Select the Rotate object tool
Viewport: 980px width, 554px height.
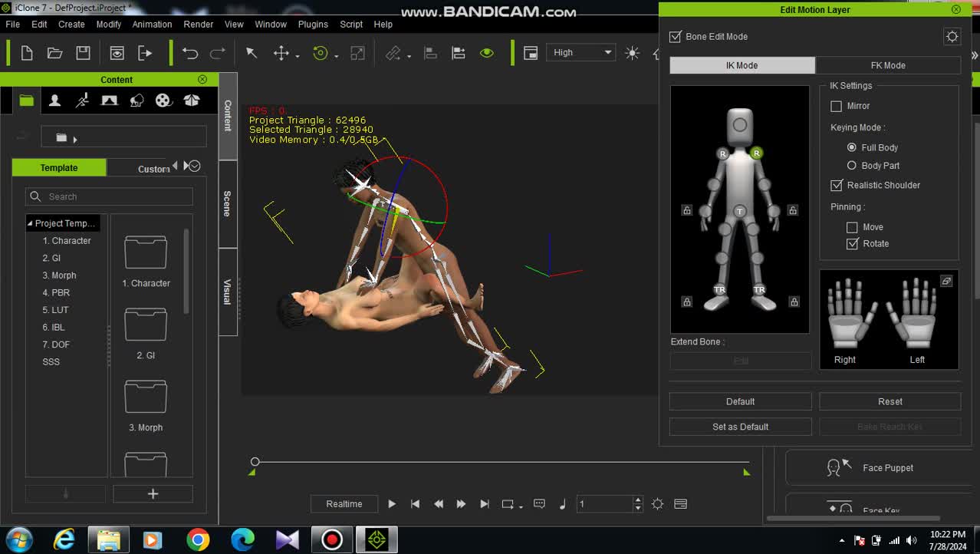[x=321, y=53]
